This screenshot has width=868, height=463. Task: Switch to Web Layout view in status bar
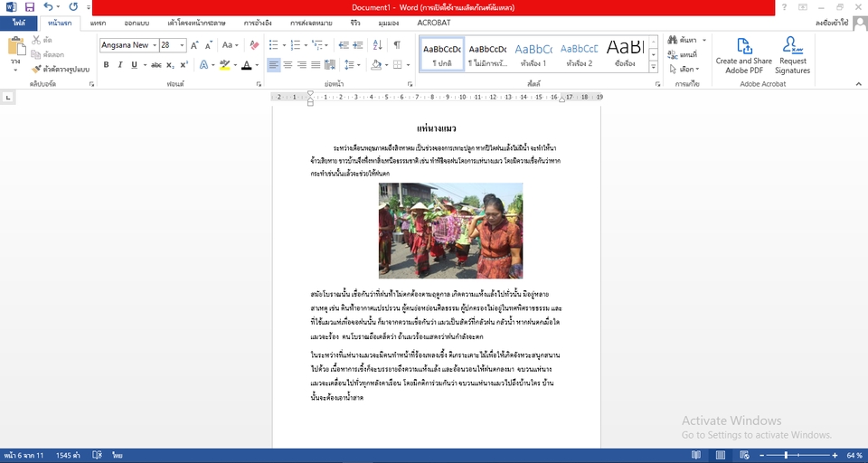tap(744, 455)
